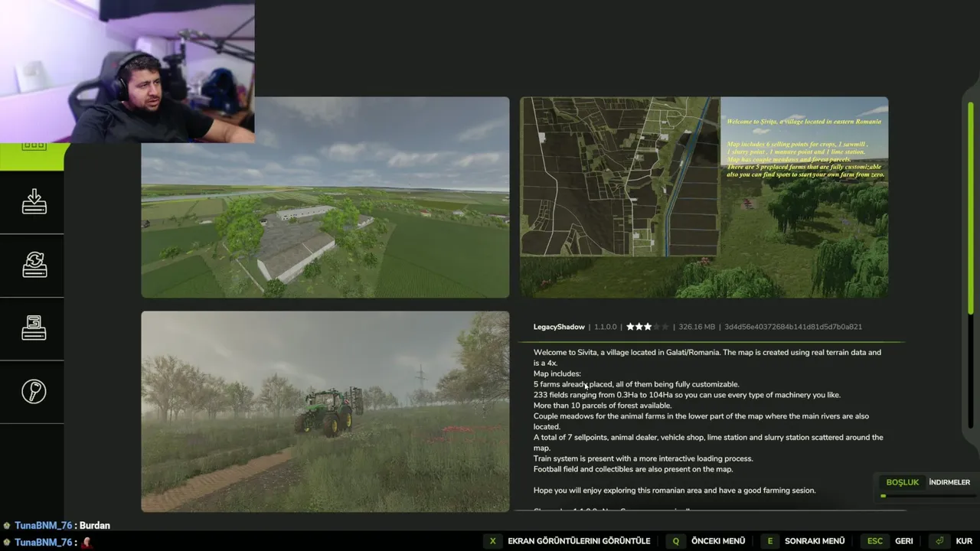Click the three-star mod rating
Viewport: 980px width, 551px height.
click(647, 327)
